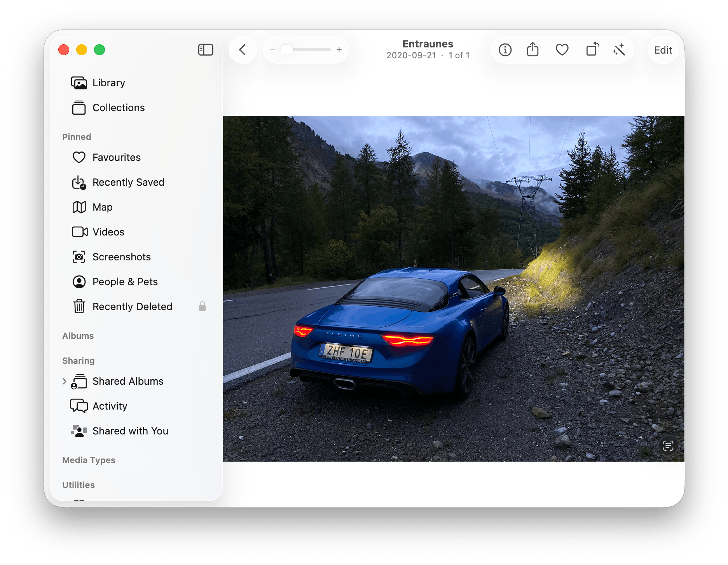Activate Live Text on the photo

coord(668,446)
